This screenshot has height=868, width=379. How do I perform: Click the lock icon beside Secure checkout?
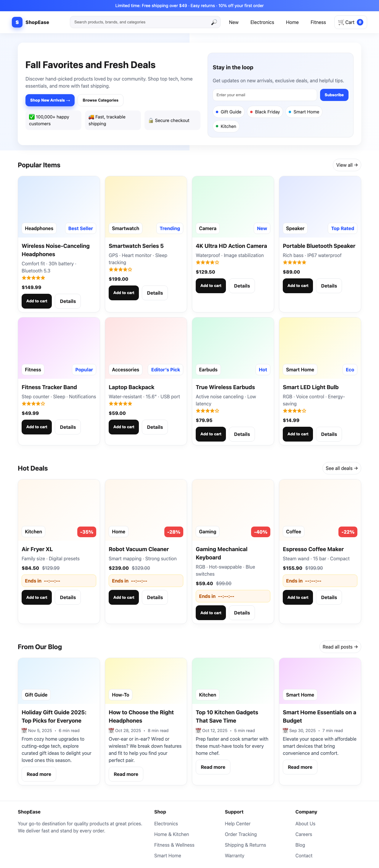click(151, 120)
